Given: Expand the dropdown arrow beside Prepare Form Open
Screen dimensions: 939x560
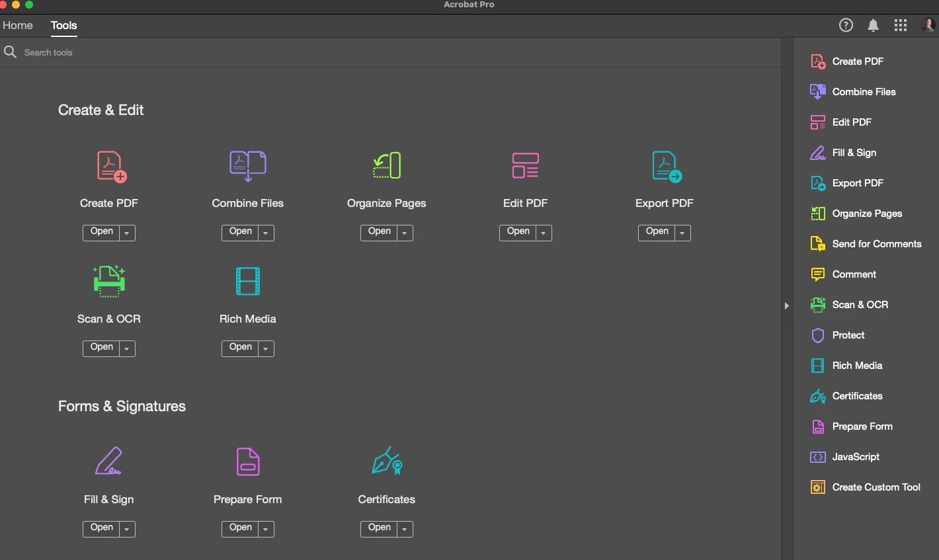Looking at the screenshot, I should (266, 529).
